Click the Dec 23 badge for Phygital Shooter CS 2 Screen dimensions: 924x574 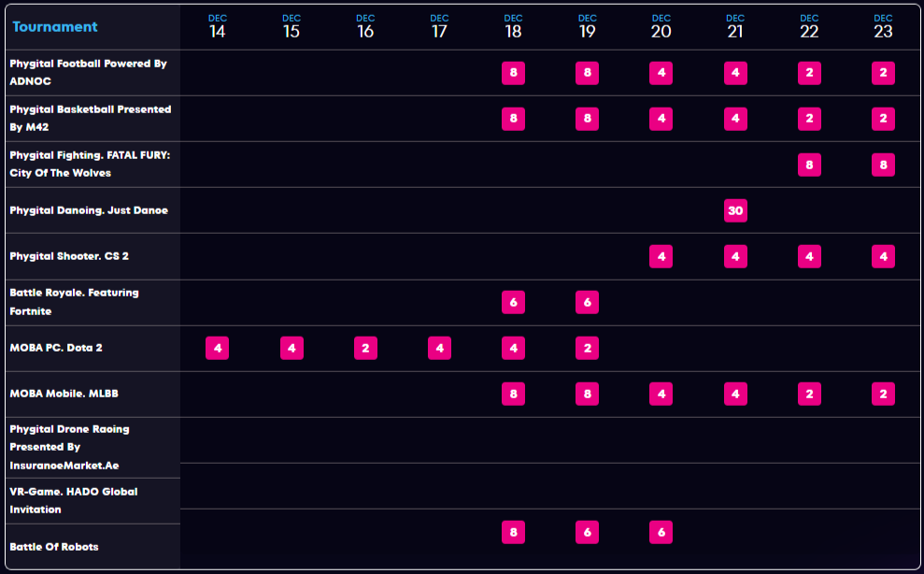point(883,256)
